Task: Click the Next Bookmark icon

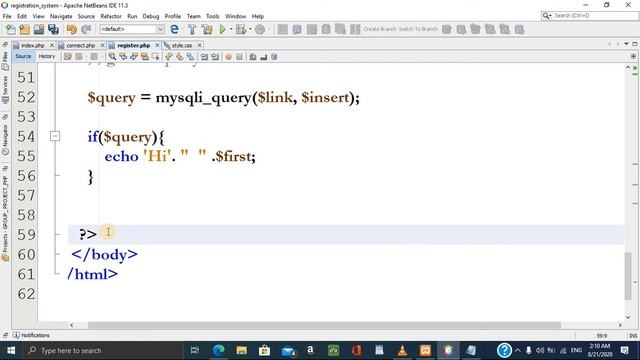Action: click(180, 57)
